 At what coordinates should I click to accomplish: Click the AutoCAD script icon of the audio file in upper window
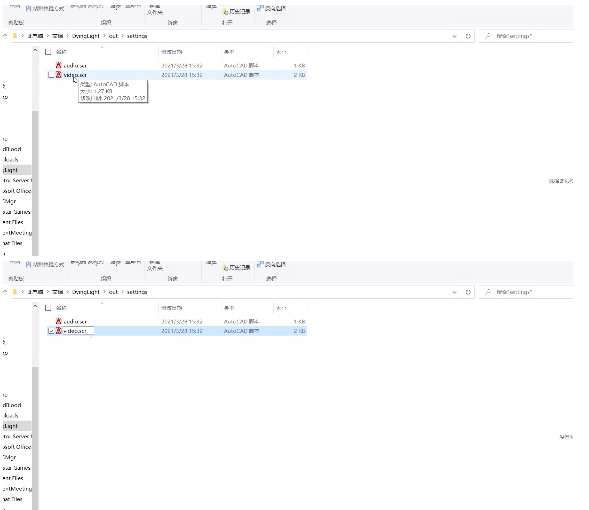58,65
